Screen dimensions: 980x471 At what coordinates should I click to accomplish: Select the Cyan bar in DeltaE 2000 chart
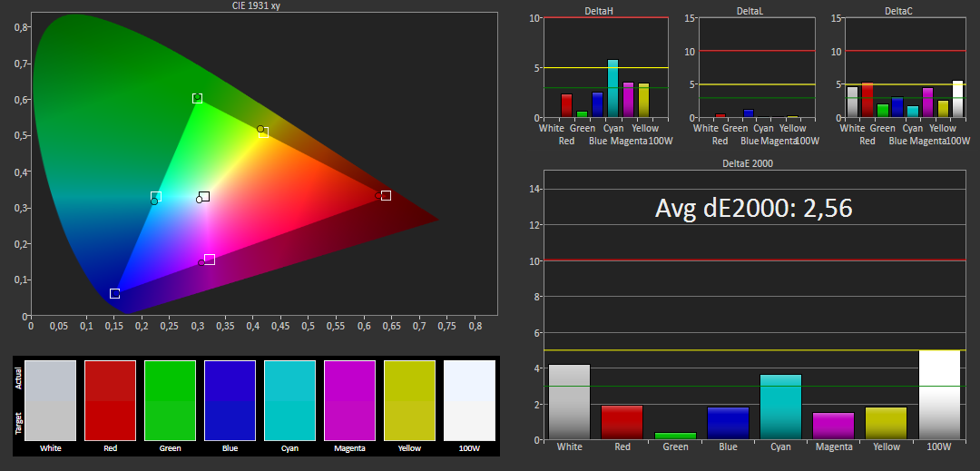pos(780,407)
